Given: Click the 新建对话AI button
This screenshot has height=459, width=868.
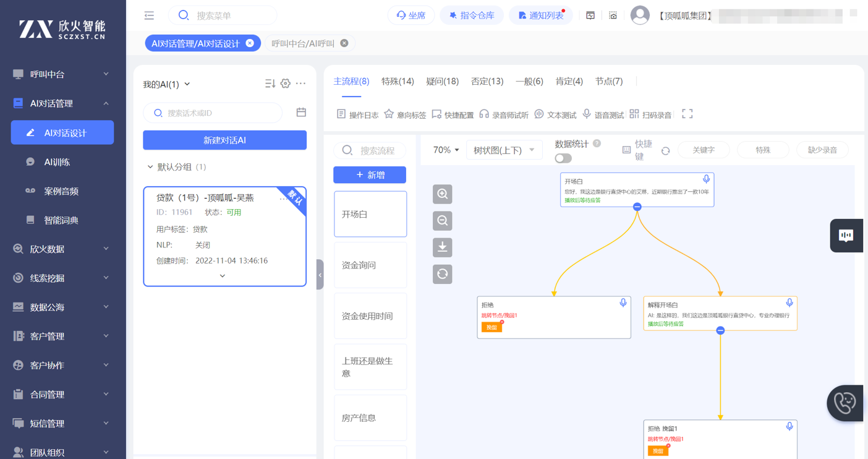Looking at the screenshot, I should tap(224, 140).
